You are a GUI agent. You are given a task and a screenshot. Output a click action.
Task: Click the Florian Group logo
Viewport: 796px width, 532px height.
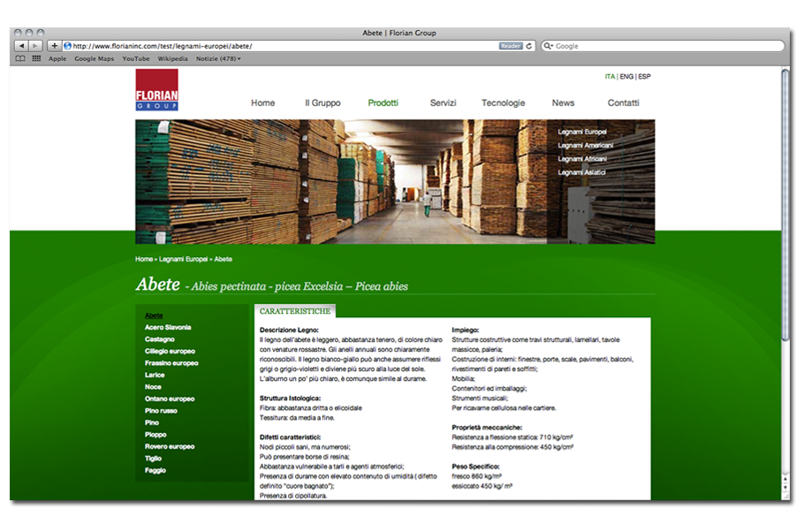click(156, 93)
